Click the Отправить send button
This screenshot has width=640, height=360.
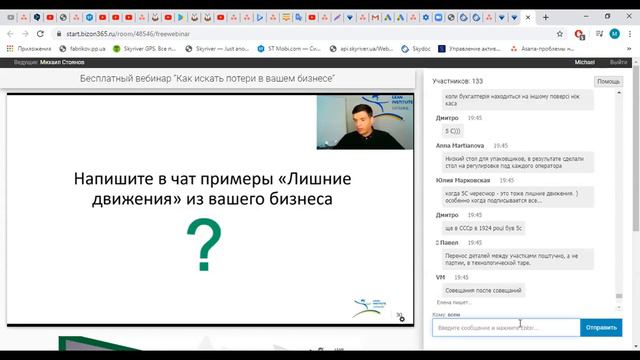point(601,327)
